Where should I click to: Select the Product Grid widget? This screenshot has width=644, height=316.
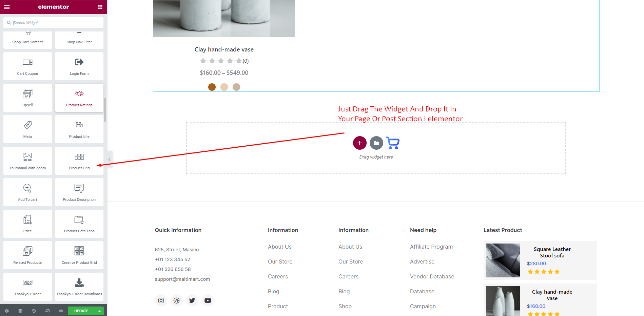click(79, 161)
